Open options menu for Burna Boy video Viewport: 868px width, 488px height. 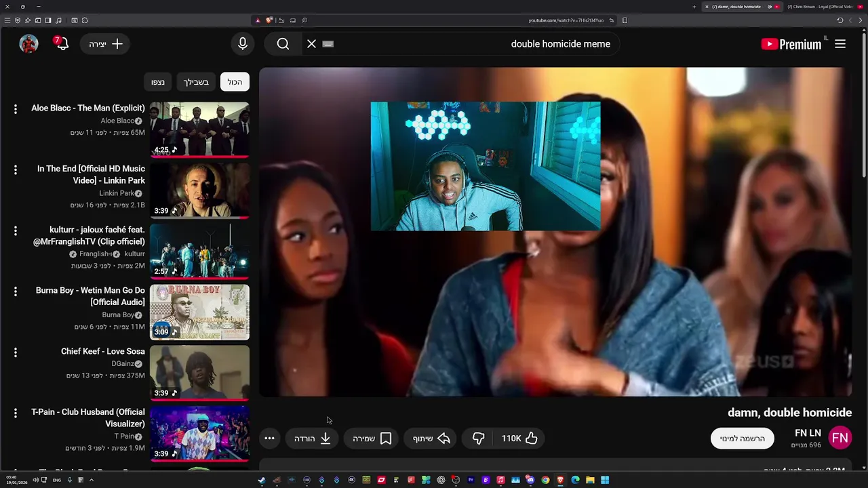click(15, 291)
